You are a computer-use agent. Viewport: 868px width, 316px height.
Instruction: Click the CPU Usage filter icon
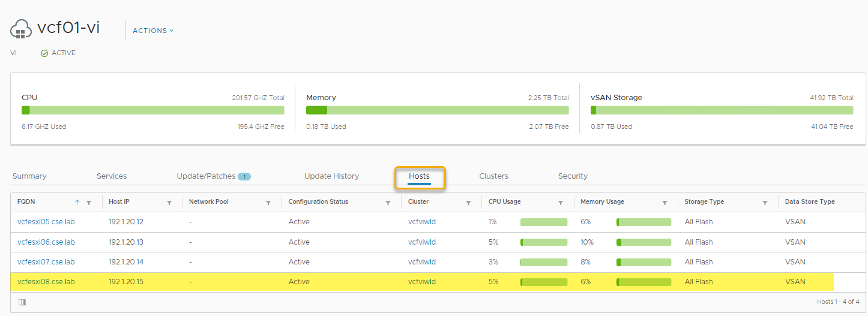pyautogui.click(x=561, y=203)
